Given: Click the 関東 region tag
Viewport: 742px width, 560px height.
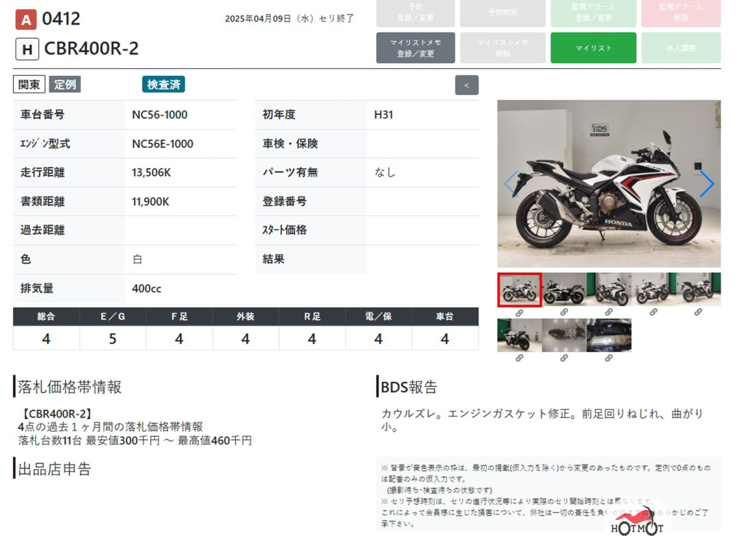Looking at the screenshot, I should click(x=30, y=85).
